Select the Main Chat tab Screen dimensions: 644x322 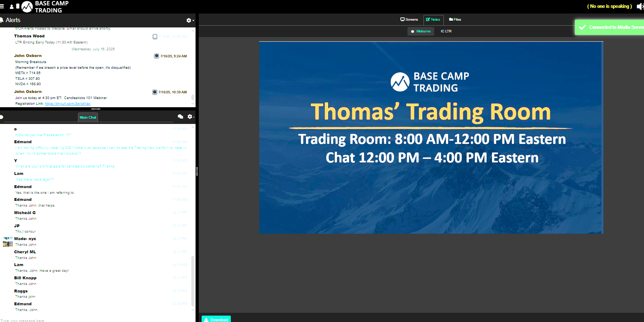pos(88,117)
